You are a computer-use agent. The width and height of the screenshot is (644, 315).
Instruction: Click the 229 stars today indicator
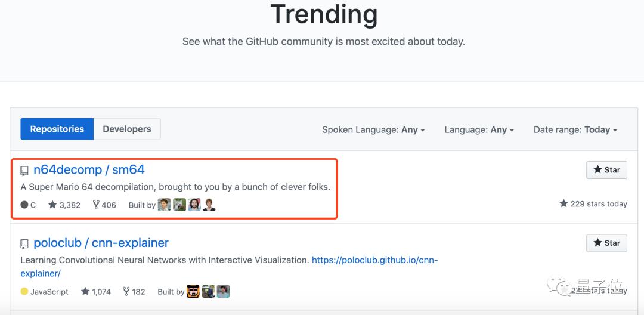593,204
